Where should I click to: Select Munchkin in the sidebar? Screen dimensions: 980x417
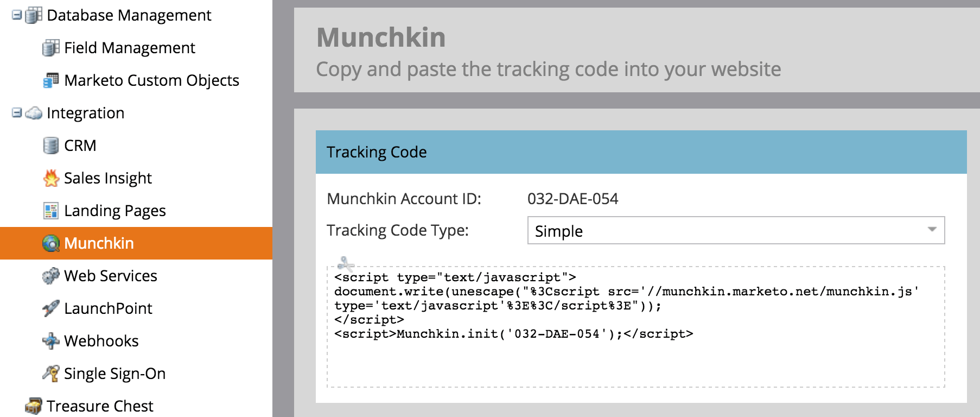click(136, 243)
